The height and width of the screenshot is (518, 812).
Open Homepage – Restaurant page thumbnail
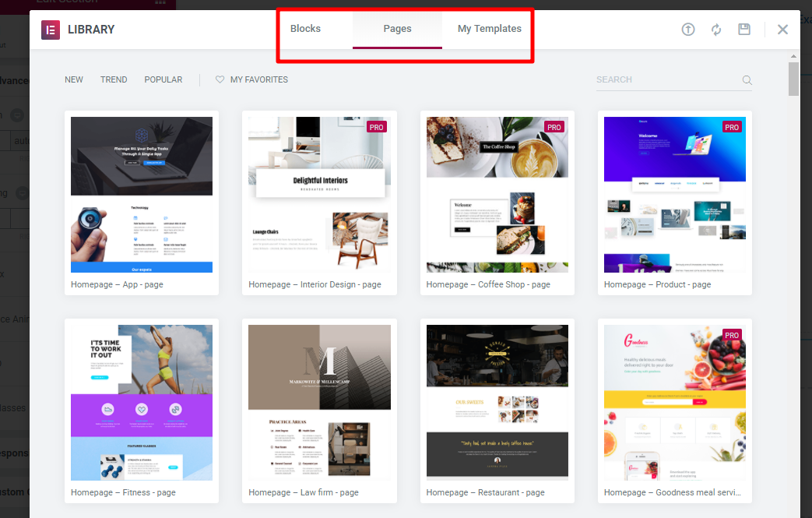[497, 403]
